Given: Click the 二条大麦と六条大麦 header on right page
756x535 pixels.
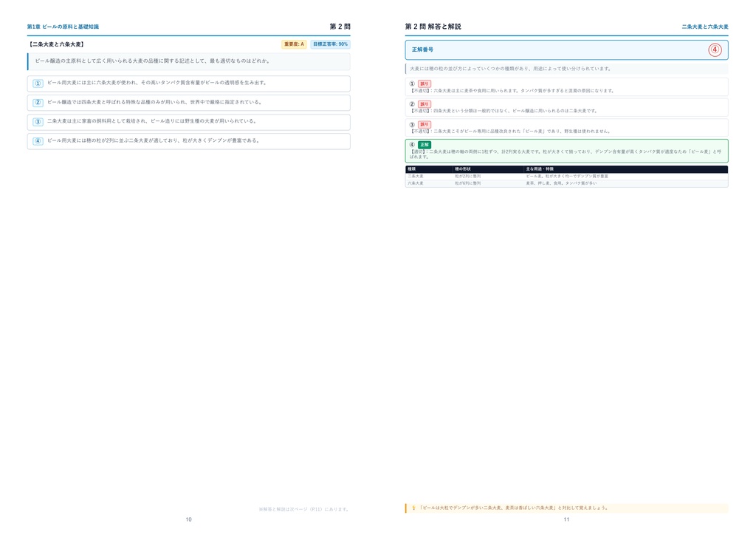Looking at the screenshot, I should pyautogui.click(x=705, y=27).
